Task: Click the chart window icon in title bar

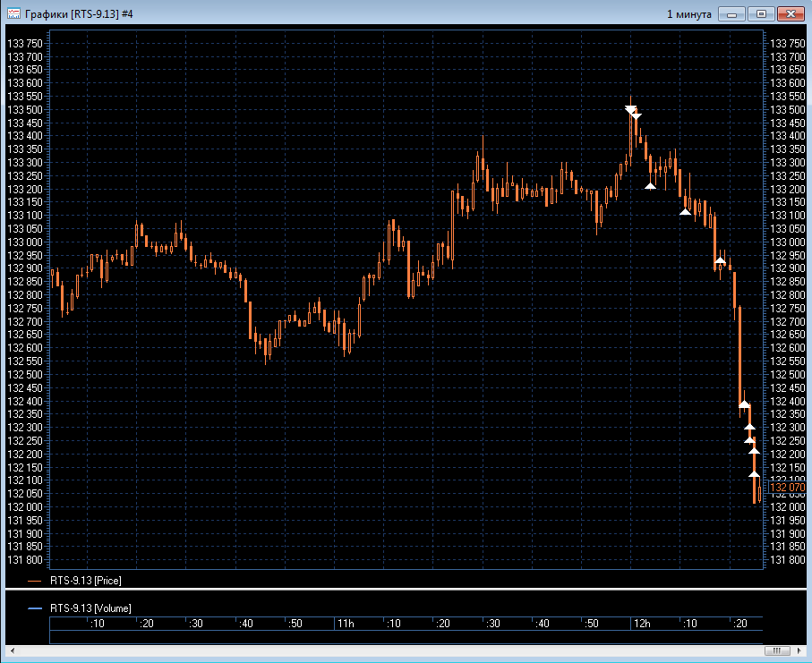Action: point(13,13)
